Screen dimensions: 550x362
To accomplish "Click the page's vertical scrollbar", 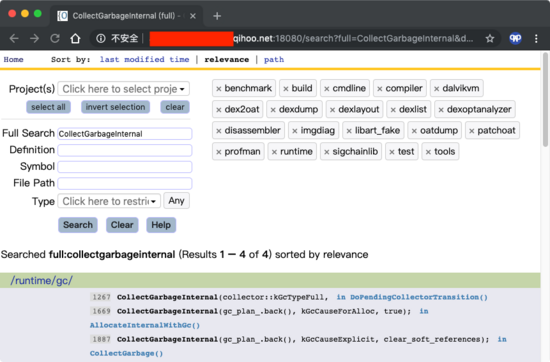I will point(545,99).
